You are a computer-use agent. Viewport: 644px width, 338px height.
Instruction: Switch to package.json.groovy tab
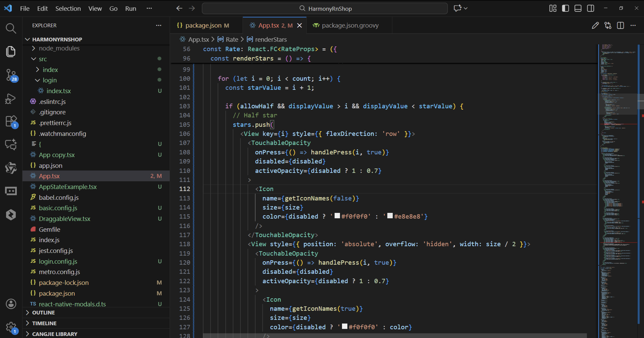coord(350,25)
